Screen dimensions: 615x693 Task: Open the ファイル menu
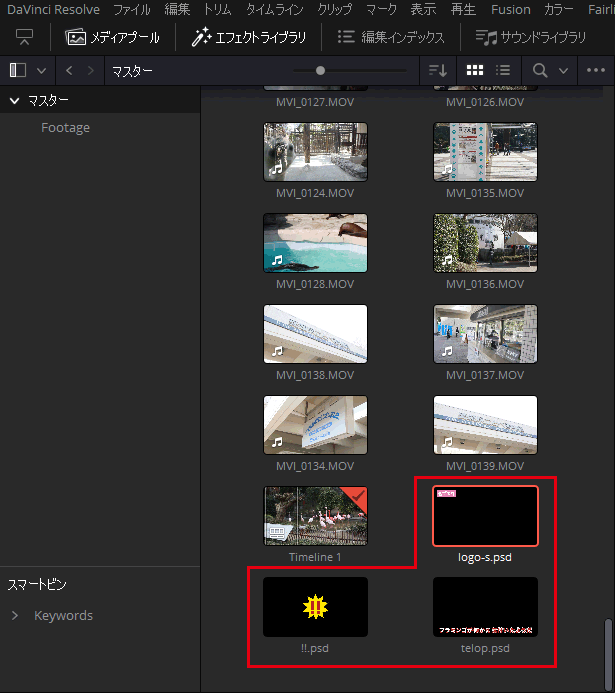132,9
